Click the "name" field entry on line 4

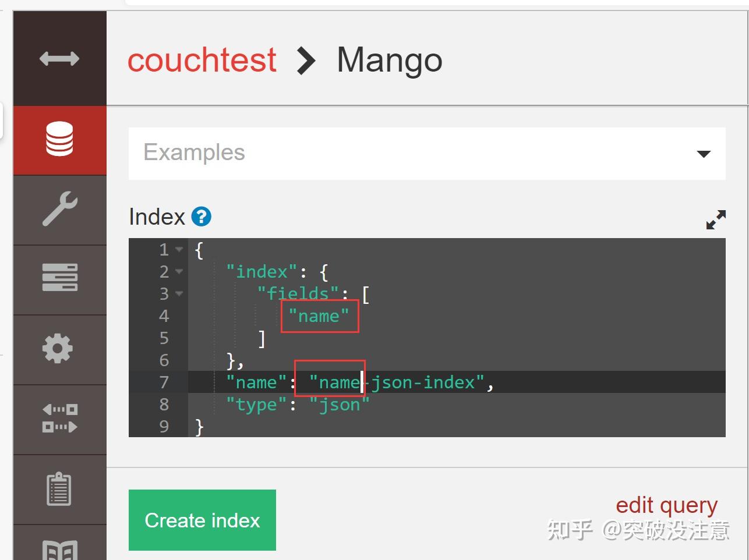(319, 316)
